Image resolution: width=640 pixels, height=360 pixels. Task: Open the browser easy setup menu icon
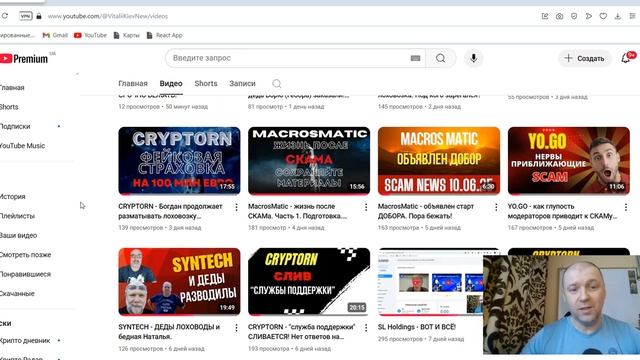tap(632, 16)
